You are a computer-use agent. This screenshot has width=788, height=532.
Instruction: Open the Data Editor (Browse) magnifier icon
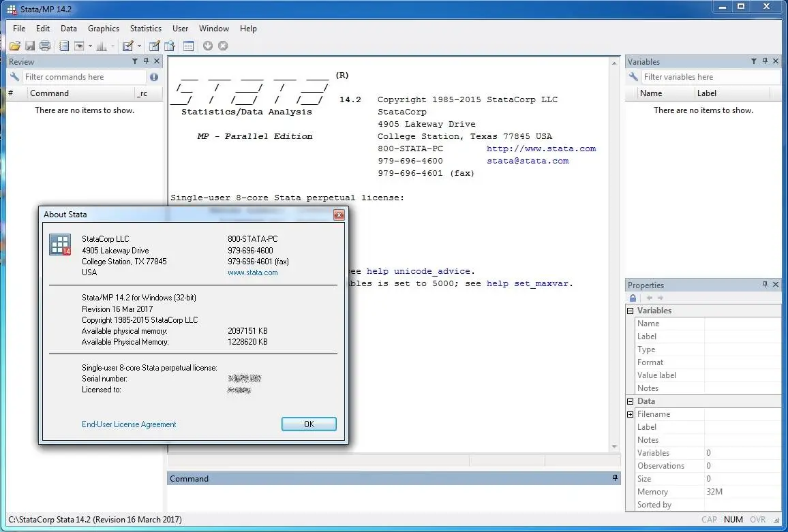(169, 46)
